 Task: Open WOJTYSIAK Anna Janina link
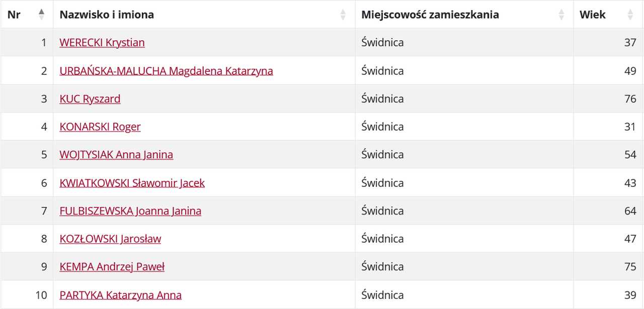(x=116, y=155)
